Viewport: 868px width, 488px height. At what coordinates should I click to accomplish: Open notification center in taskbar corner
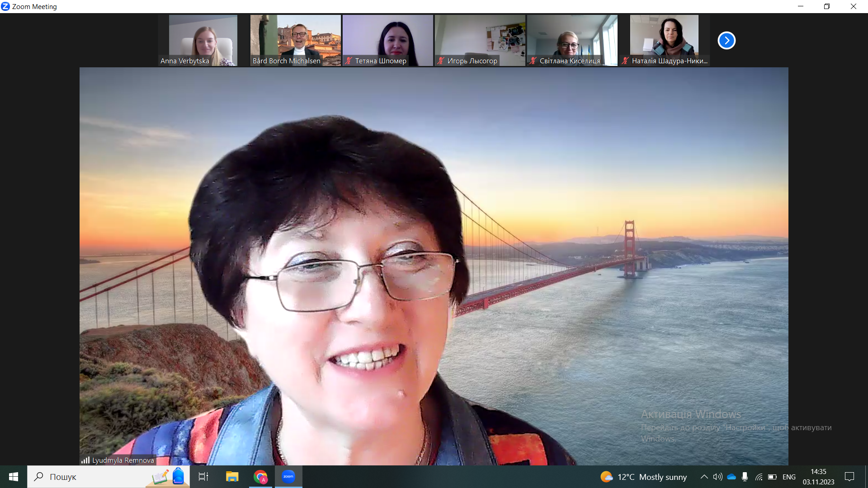(x=849, y=477)
